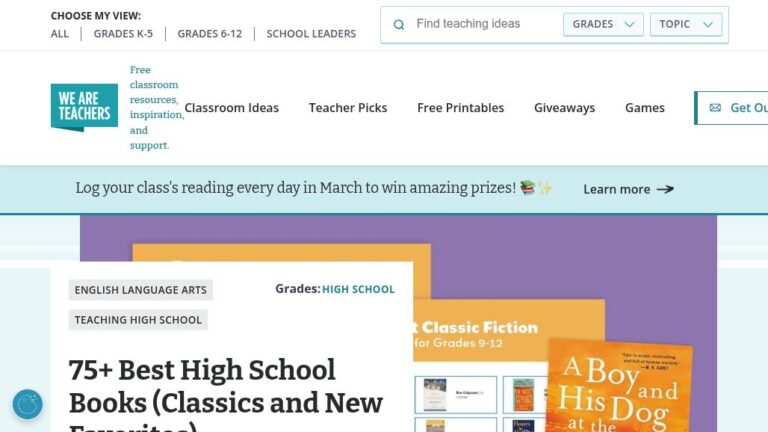The image size is (768, 432).
Task: Click the envelope icon in the Get Our button
Action: coord(715,108)
